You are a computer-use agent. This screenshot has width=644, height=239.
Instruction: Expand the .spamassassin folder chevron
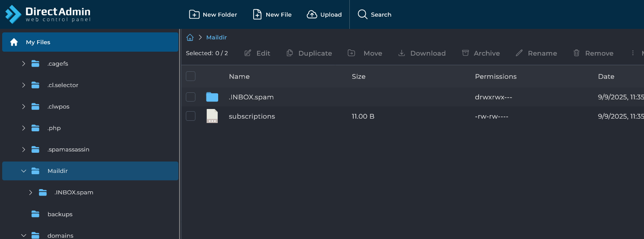coord(24,149)
